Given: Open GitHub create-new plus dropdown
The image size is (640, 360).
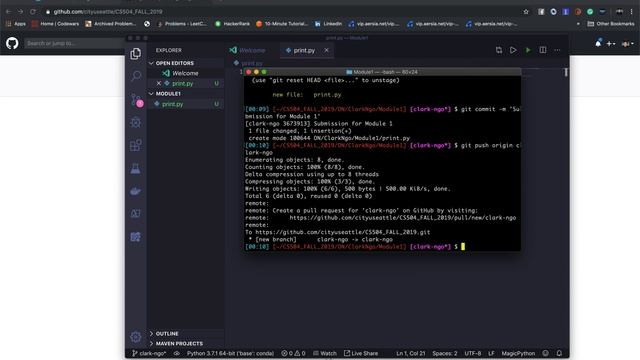Looking at the screenshot, I should [x=611, y=43].
